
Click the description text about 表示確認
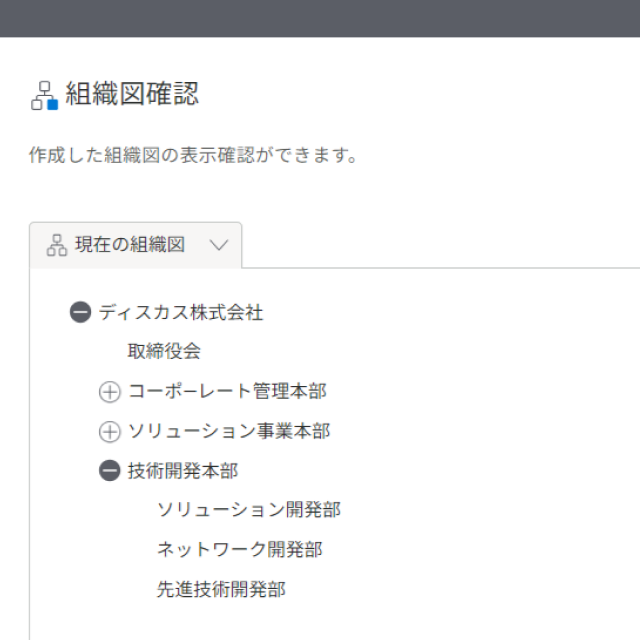pos(193,156)
